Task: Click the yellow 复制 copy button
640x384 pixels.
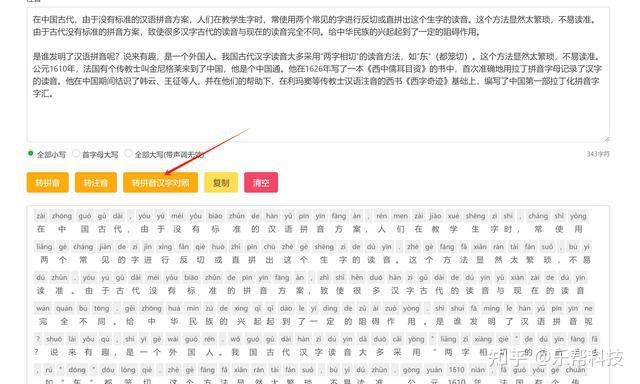Action: point(221,182)
